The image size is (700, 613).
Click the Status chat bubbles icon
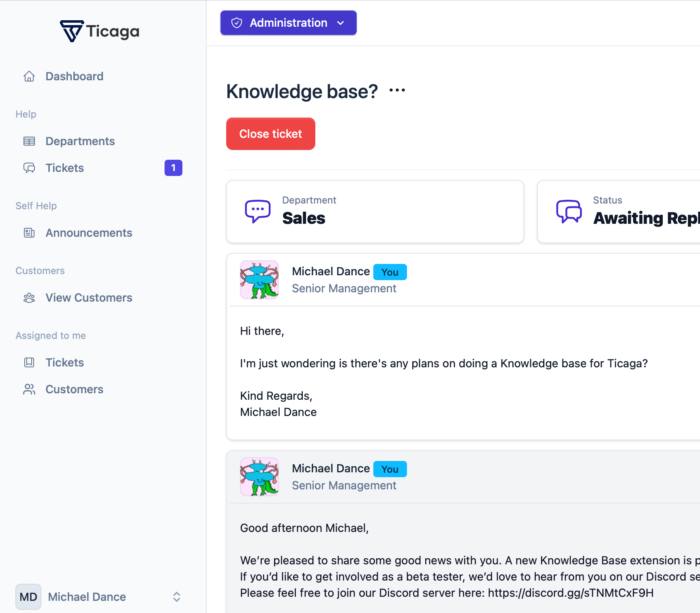coord(569,211)
